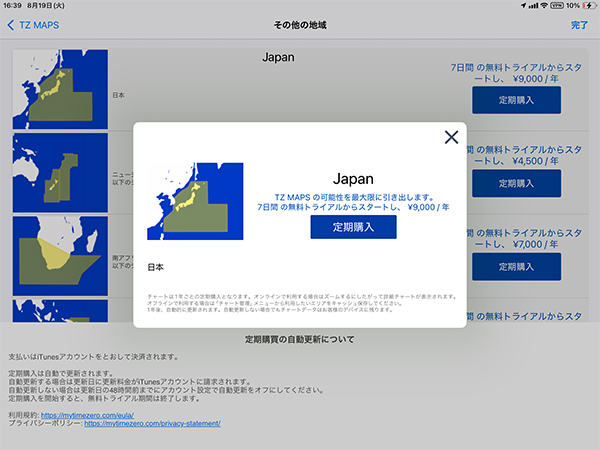Screen dimensions: 600x450
Task: Tap 定期購入 for ¥7,000 plan
Action: (x=516, y=266)
